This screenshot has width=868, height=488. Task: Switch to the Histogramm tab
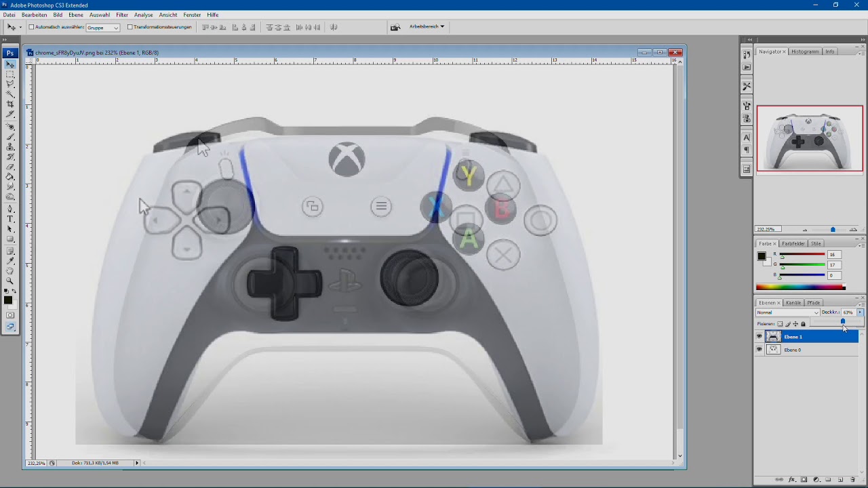[805, 52]
